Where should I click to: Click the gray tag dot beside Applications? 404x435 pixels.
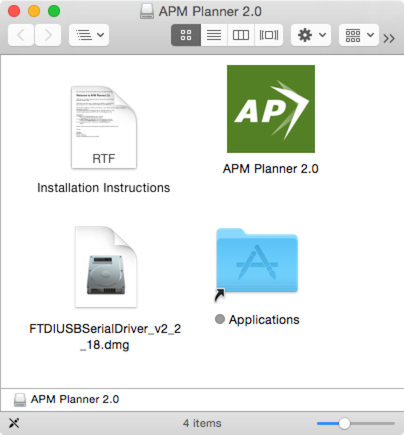(x=220, y=319)
